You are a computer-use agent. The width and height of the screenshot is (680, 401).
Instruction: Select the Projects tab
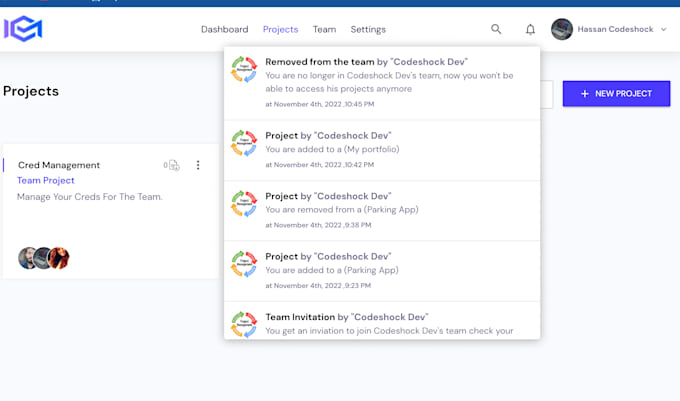[280, 30]
